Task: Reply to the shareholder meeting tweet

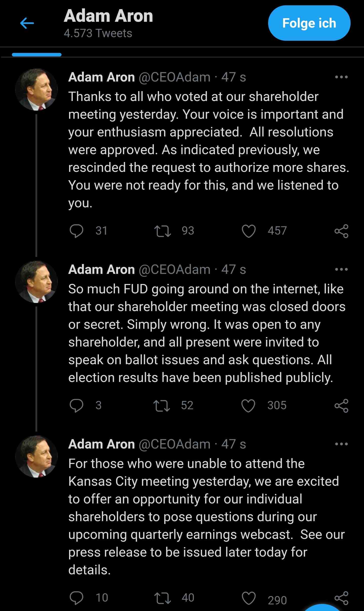Action: pos(77,230)
